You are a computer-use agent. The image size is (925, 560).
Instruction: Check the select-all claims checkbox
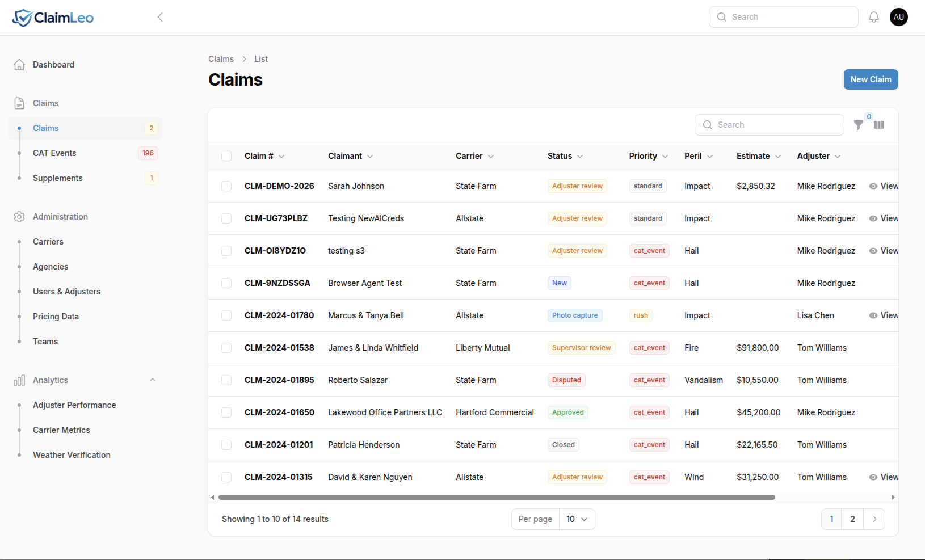click(226, 156)
